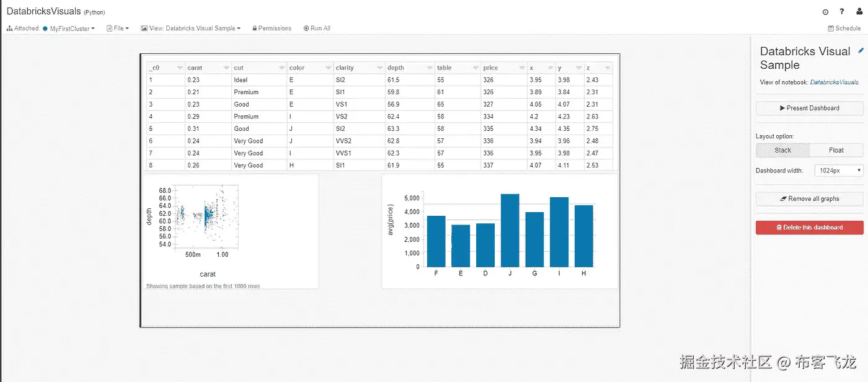Screen dimensions: 868x382
Task: Open the revision history clock icon
Action: (825, 12)
